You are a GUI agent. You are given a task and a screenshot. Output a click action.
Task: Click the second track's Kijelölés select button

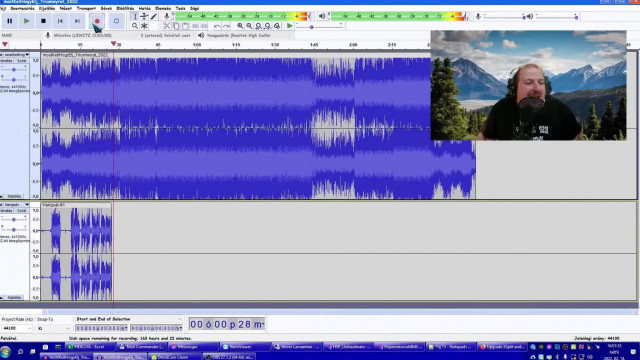pos(14,298)
